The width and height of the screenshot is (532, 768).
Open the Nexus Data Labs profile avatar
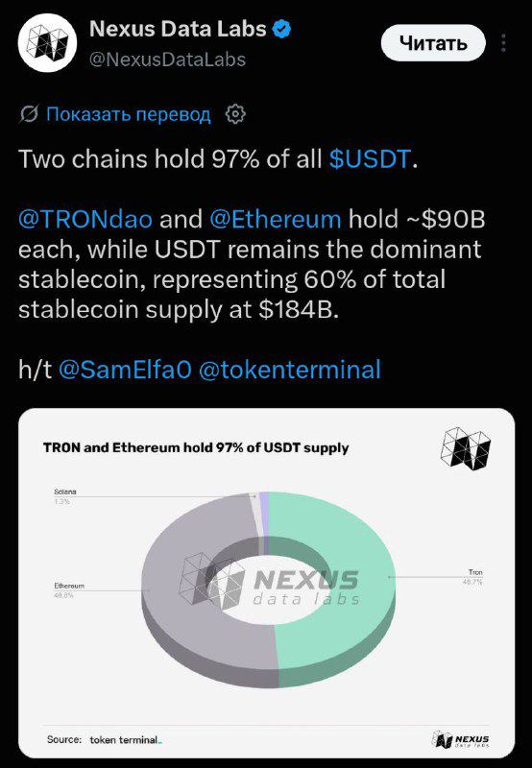tap(47, 43)
